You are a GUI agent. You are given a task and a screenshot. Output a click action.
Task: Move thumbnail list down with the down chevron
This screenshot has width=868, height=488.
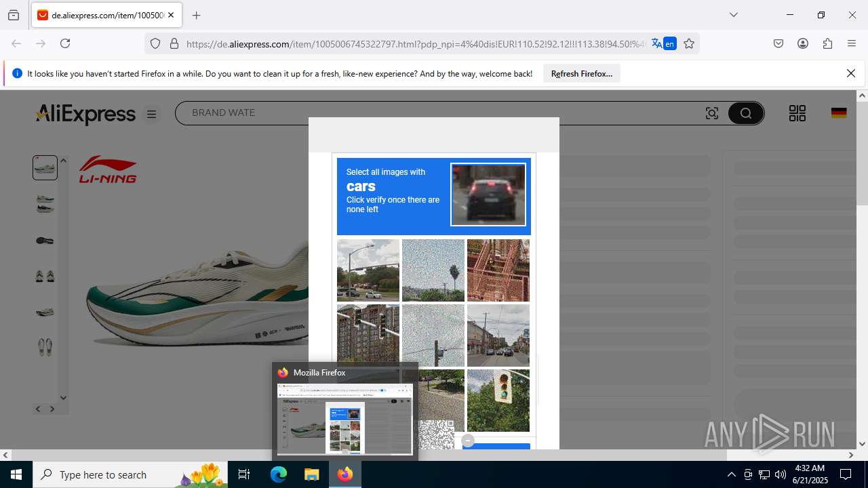pyautogui.click(x=63, y=398)
